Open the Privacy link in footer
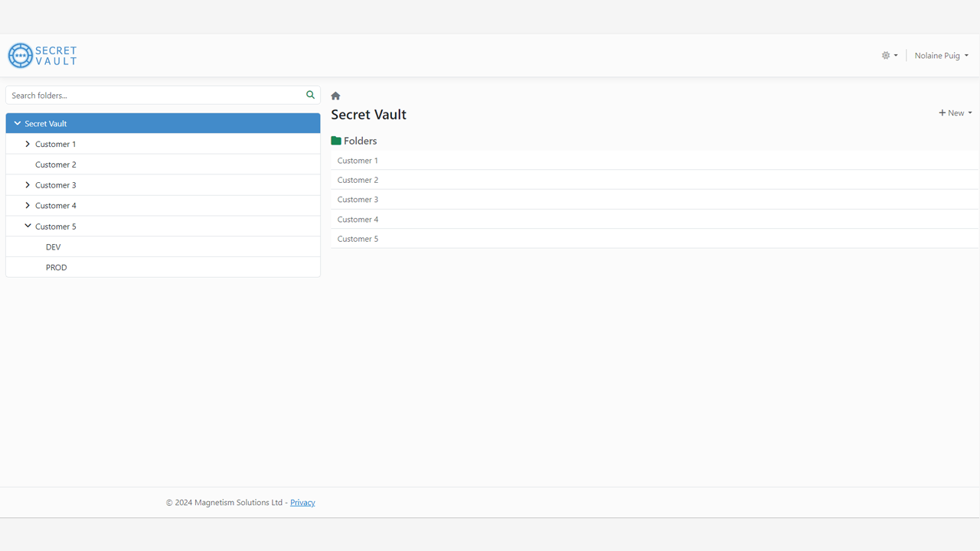The height and width of the screenshot is (551, 980). coord(302,503)
